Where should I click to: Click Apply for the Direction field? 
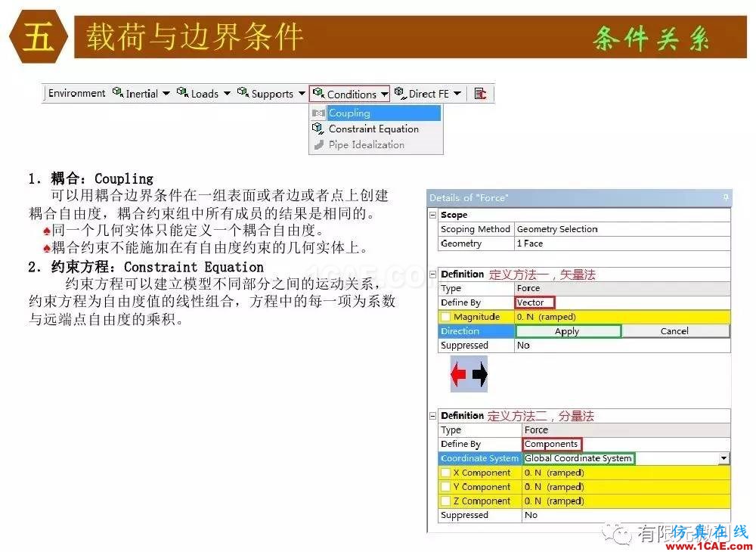(568, 331)
